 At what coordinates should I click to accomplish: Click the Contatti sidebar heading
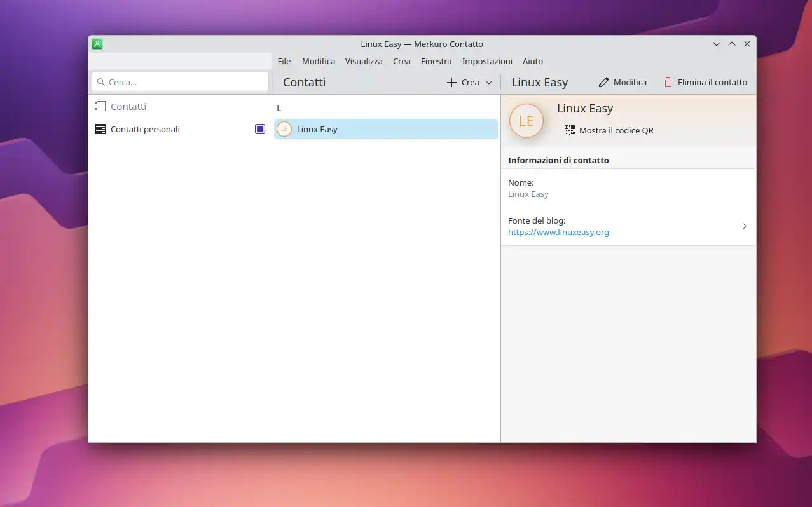tap(128, 107)
